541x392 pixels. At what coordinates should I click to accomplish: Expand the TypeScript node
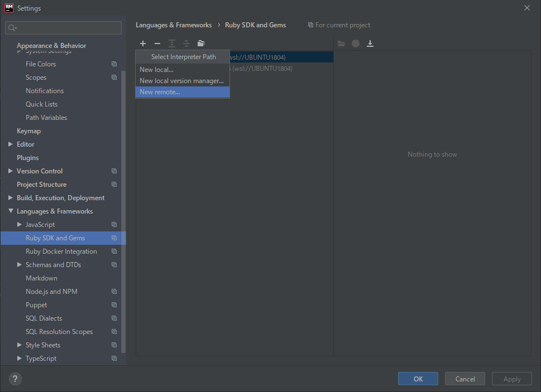pyautogui.click(x=20, y=358)
